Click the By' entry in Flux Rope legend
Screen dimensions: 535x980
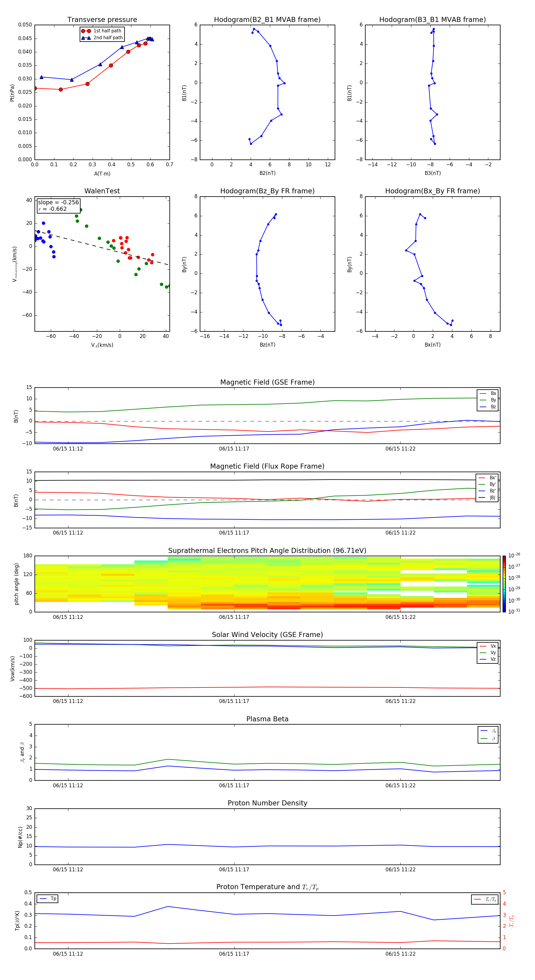click(493, 484)
